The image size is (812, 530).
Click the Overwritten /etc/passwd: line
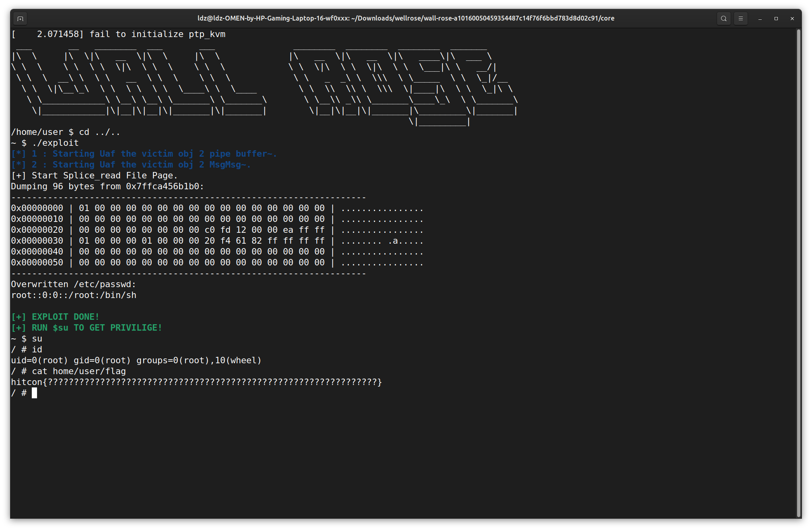(x=74, y=284)
